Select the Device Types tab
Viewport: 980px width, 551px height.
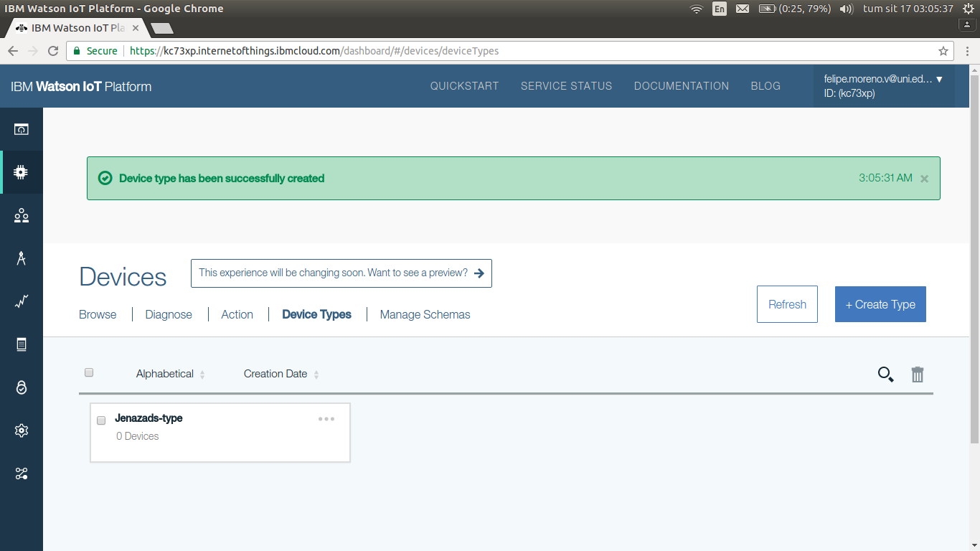click(317, 314)
